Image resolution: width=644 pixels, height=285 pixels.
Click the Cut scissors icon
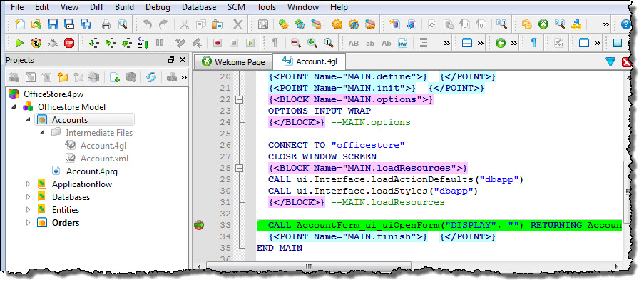click(x=185, y=25)
